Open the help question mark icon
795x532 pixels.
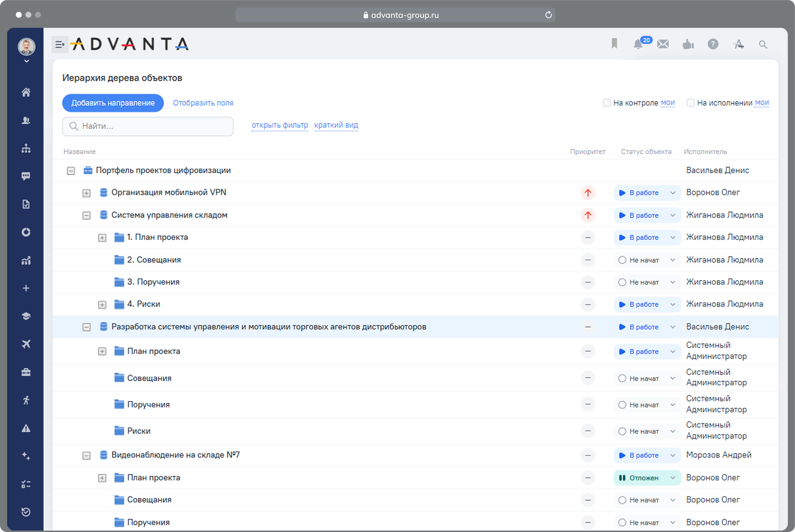point(713,44)
